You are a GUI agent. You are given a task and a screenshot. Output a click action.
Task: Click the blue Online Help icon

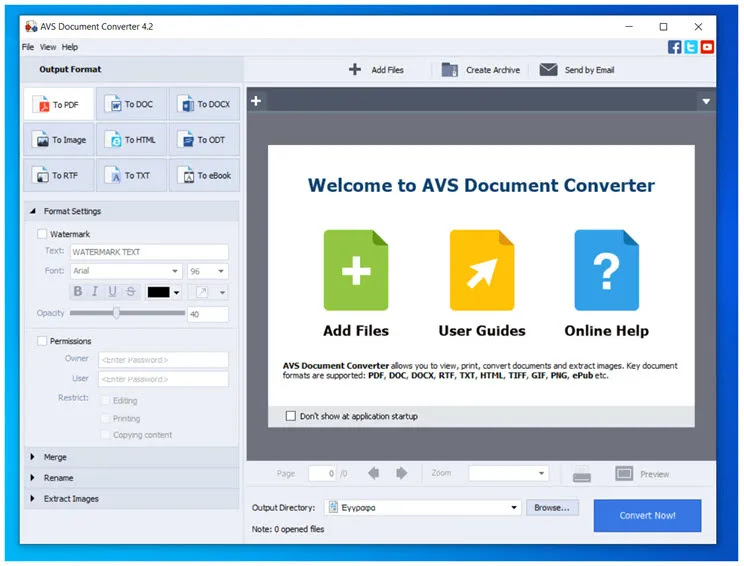(x=606, y=270)
